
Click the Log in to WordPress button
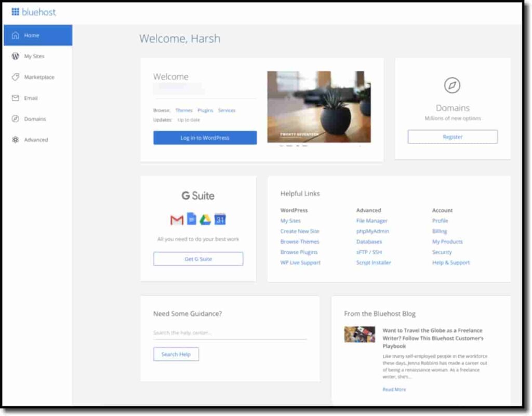(205, 138)
